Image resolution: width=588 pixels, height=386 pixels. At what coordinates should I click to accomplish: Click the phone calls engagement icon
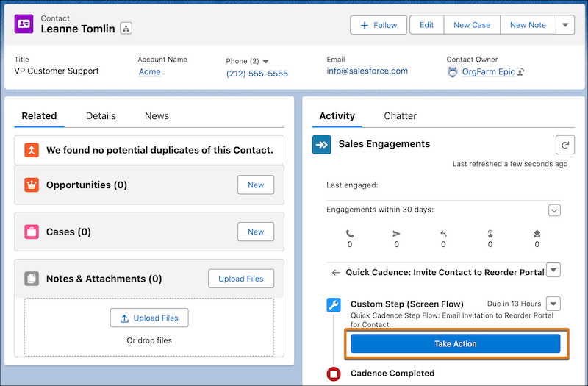350,234
